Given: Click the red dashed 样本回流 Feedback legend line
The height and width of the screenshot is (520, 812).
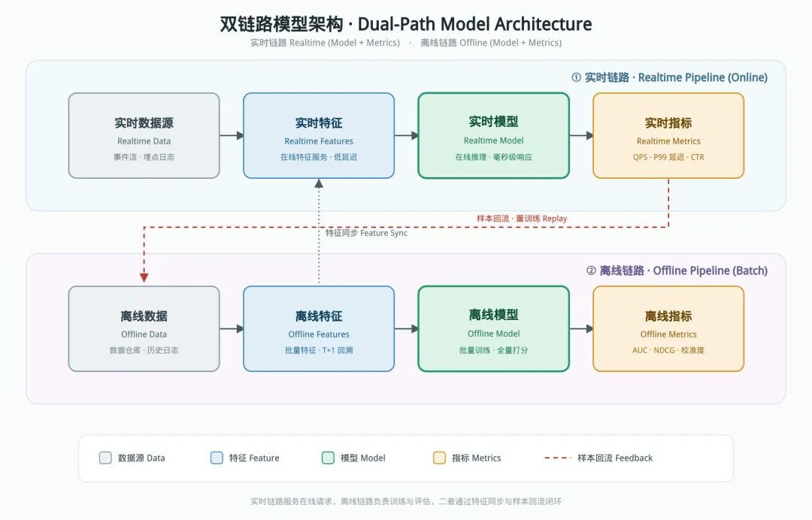Looking at the screenshot, I should coord(558,458).
